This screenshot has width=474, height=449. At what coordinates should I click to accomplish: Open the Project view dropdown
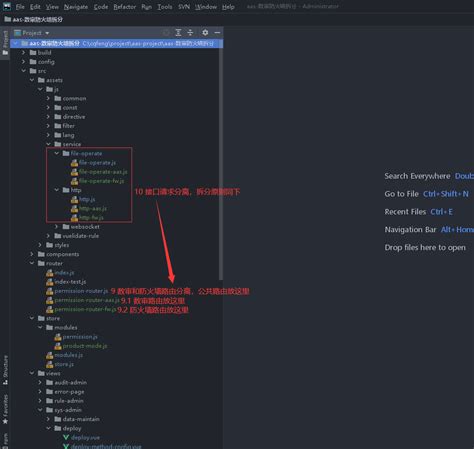coord(32,33)
